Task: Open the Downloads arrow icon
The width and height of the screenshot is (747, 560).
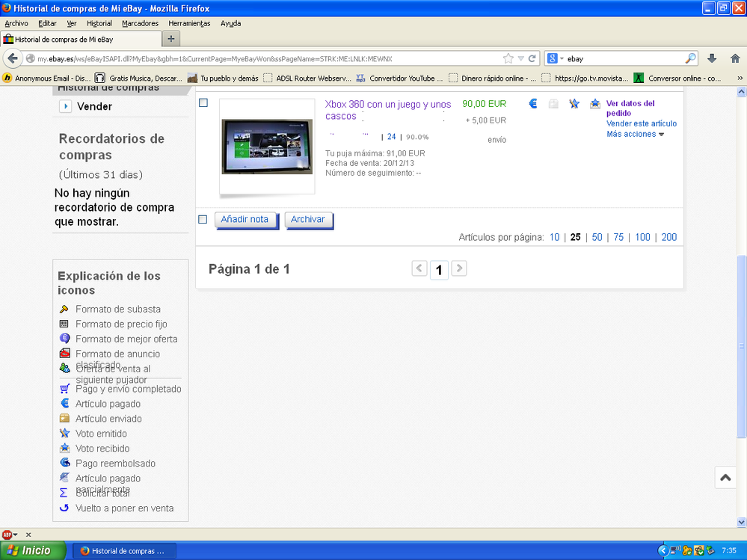Action: pos(712,58)
